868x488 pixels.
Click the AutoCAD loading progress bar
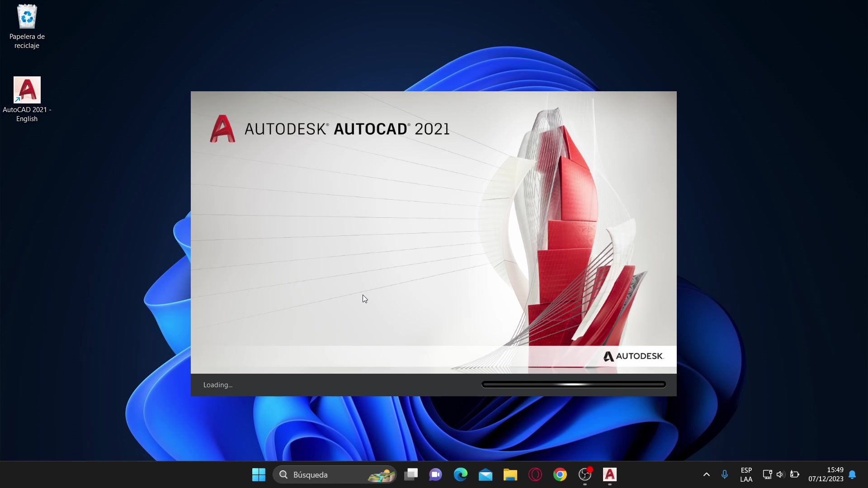coord(574,385)
